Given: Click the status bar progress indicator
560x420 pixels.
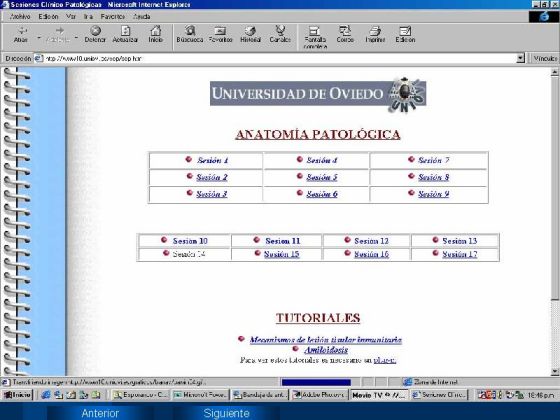Looking at the screenshot, I should pos(316,382).
